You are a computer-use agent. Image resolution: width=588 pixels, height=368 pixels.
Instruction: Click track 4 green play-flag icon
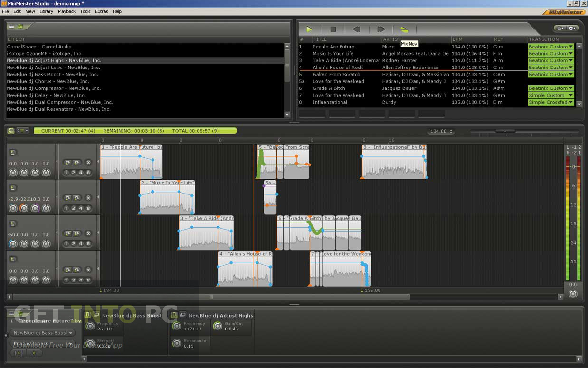pos(13,259)
